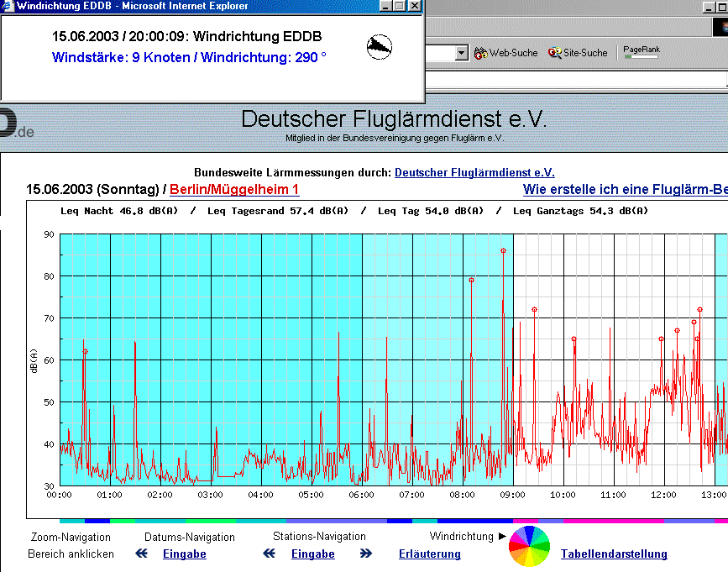Click the 86 dB peak marker near 09:00
The width and height of the screenshot is (728, 572).
coord(503,250)
